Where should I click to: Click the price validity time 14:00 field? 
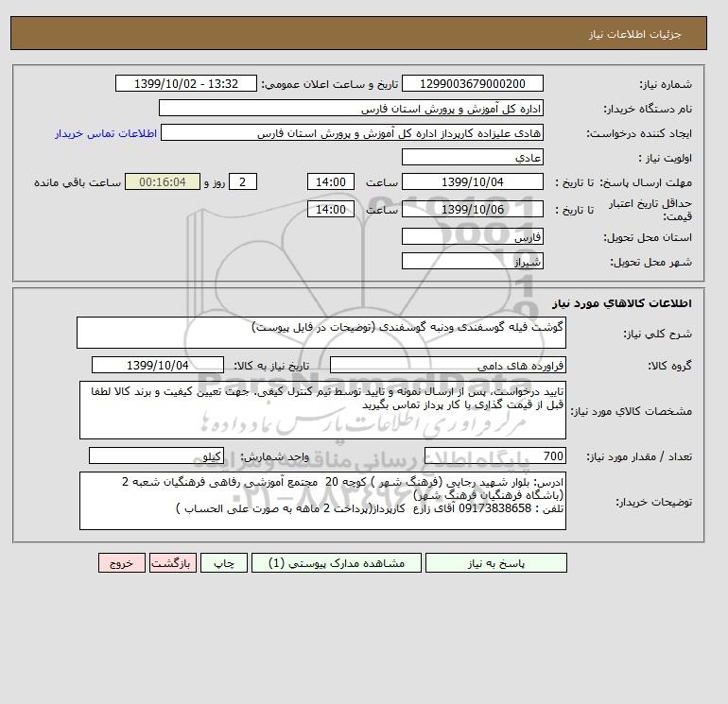[331, 209]
